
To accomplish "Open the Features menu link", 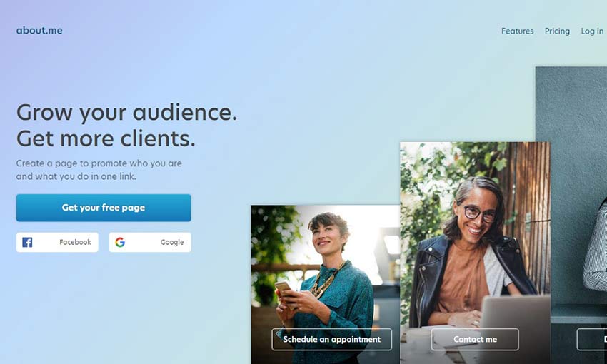I will pos(517,31).
